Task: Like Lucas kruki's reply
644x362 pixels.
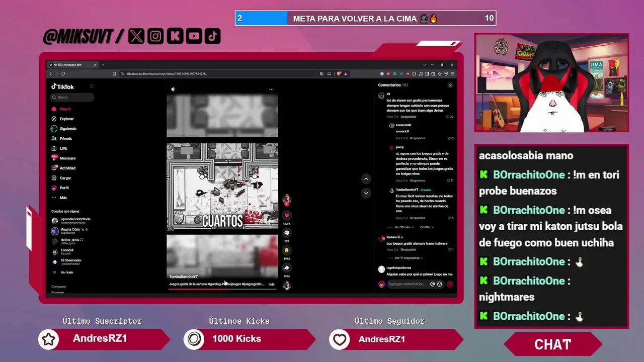Action: tap(450, 138)
